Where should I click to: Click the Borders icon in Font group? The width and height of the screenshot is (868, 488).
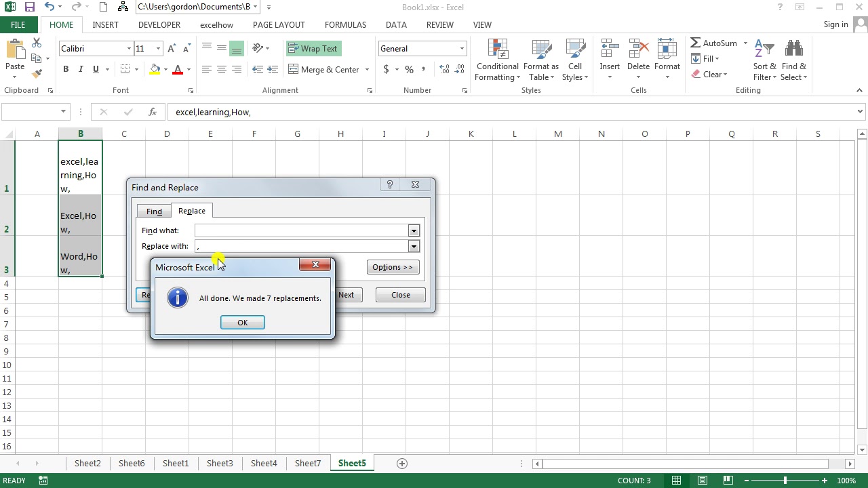click(x=125, y=69)
